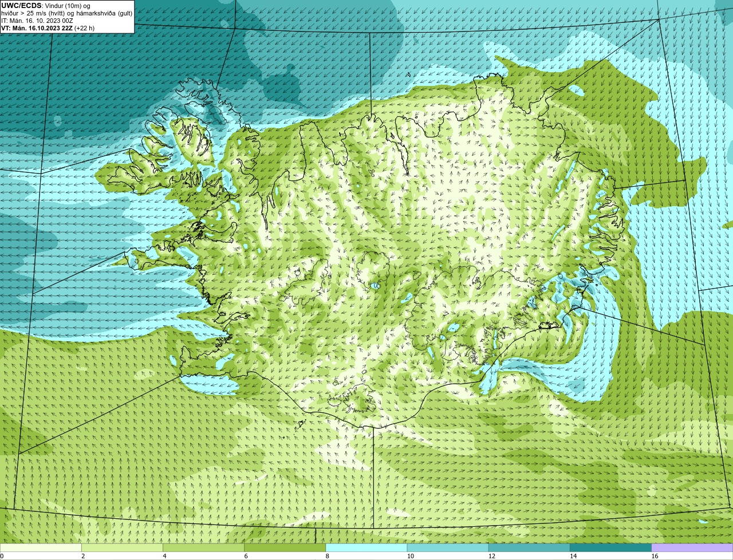The width and height of the screenshot is (733, 560).
Task: Select the dark teal 14–16 m/s swatch
Action: 610,548
